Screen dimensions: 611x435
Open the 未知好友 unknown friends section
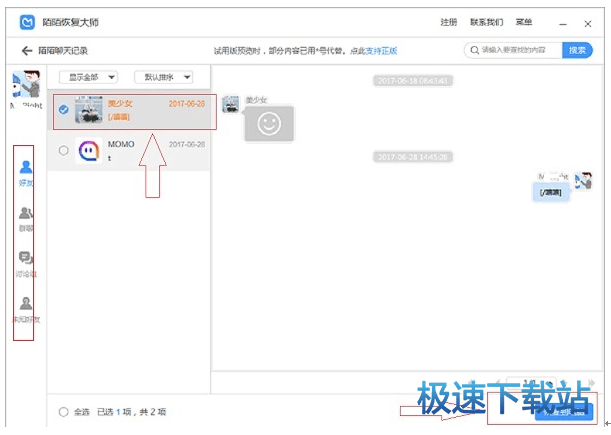click(x=26, y=310)
